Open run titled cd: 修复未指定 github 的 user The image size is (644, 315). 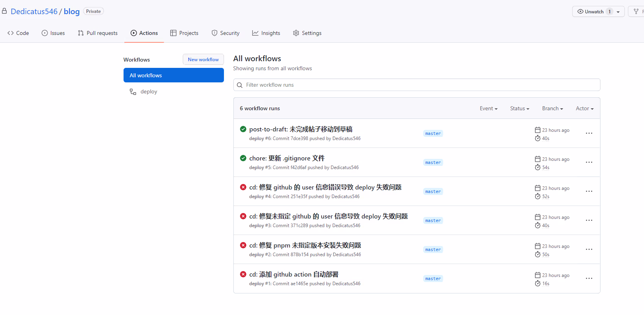(329, 216)
